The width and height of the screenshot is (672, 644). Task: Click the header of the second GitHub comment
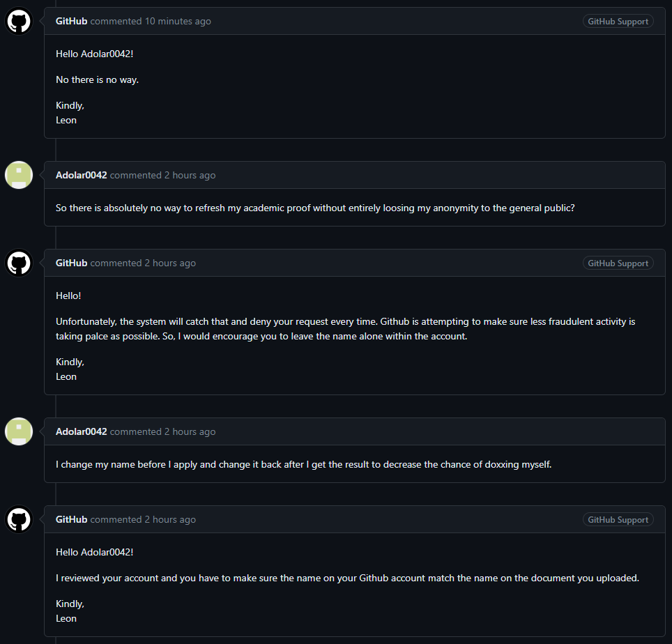tap(349, 263)
